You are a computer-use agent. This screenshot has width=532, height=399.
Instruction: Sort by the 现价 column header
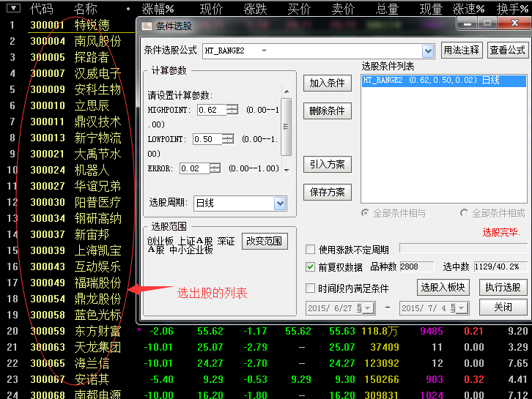click(211, 9)
